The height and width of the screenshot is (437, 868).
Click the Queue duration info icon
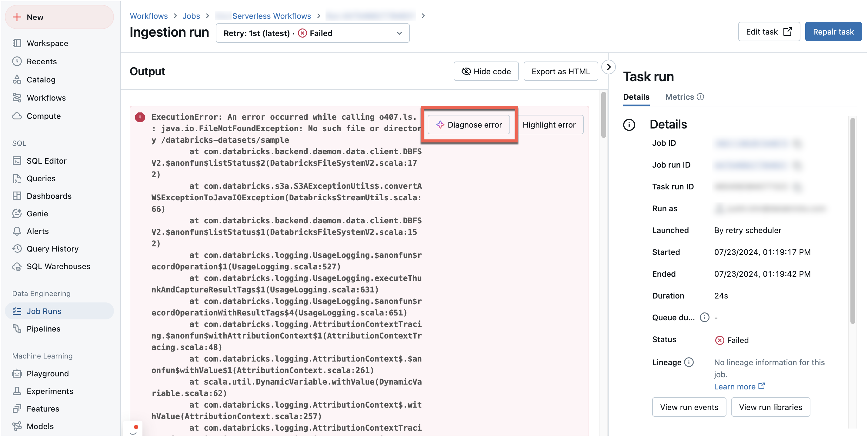tap(703, 318)
